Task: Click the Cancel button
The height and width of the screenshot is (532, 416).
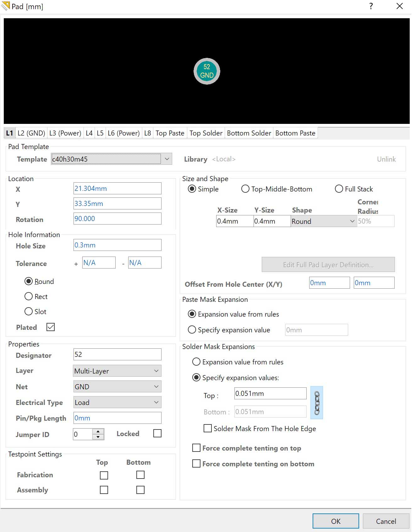Action: (386, 521)
